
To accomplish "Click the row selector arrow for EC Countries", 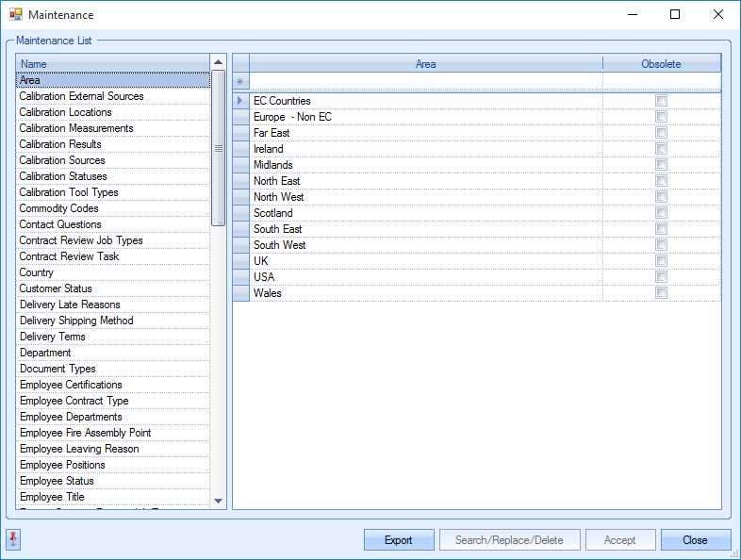I will tap(240, 101).
